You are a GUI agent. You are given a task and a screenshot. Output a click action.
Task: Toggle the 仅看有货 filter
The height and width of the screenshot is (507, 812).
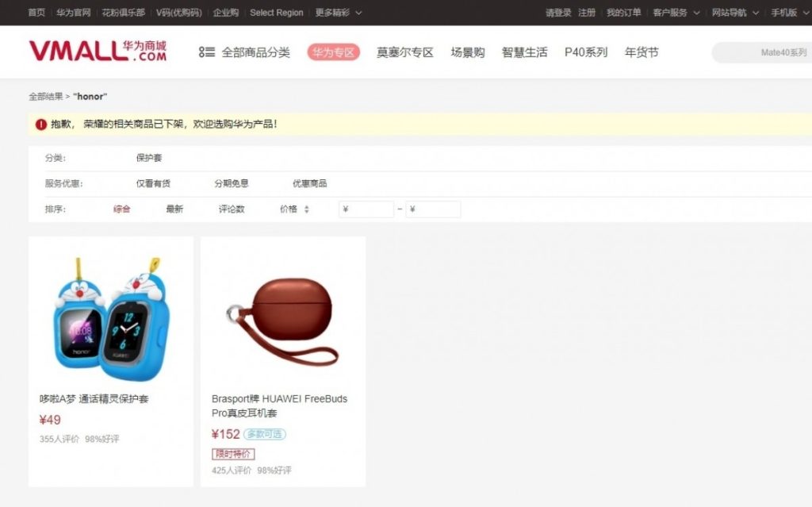pos(153,183)
